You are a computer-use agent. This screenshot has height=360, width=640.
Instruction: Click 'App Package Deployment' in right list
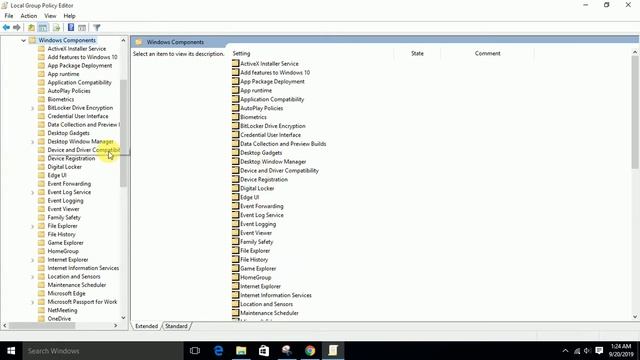(272, 81)
